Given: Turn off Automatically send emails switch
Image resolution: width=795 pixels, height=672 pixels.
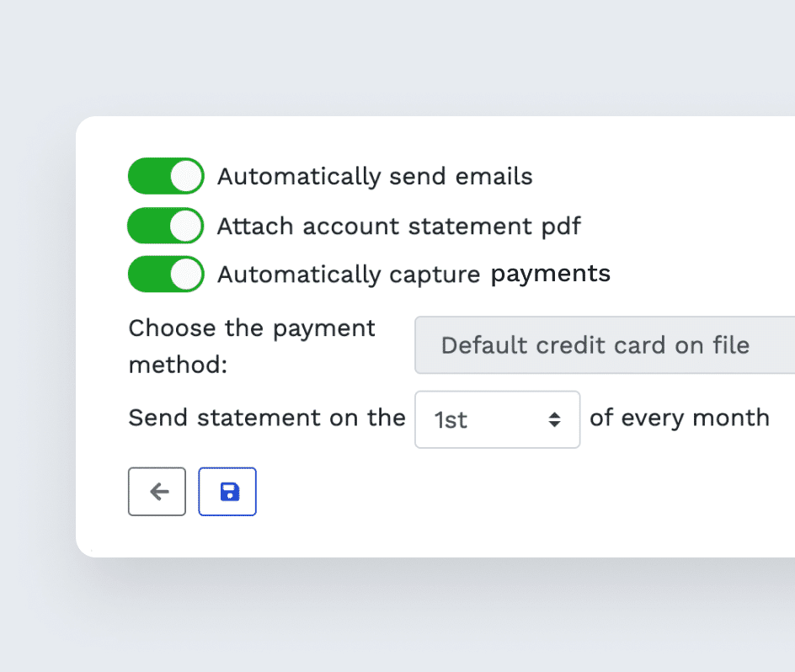Looking at the screenshot, I should pos(166,176).
